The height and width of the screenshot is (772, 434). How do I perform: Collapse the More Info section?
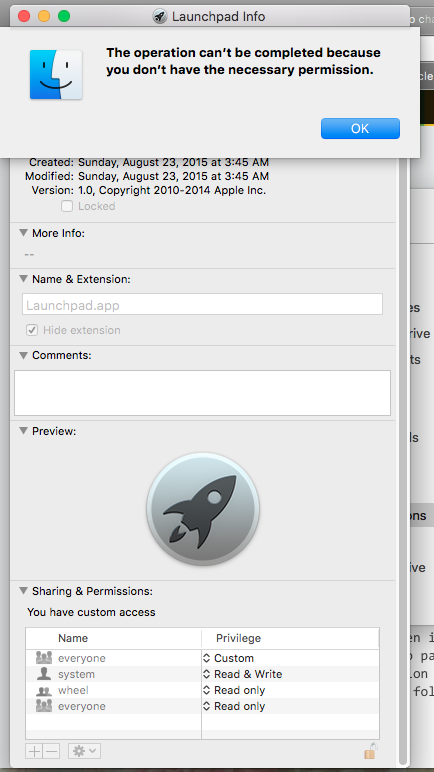(23, 232)
